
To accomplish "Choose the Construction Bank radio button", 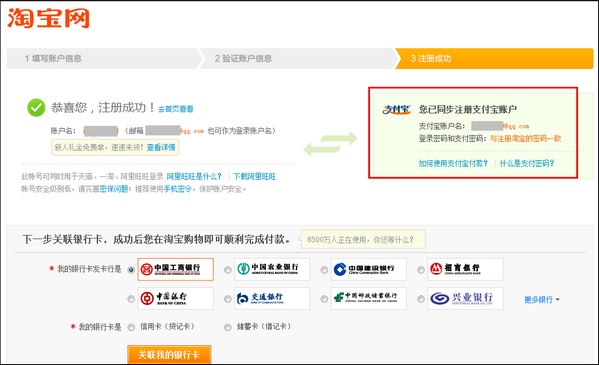I will 324,270.
